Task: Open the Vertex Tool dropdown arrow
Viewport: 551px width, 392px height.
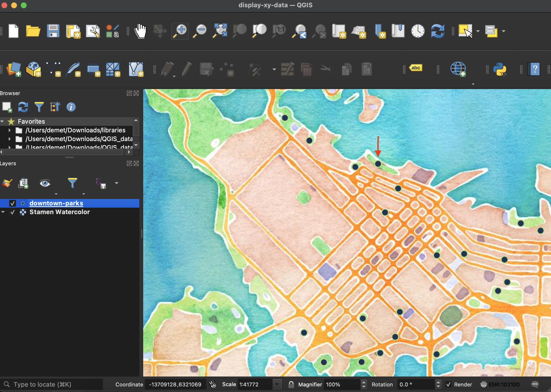Action: point(274,69)
